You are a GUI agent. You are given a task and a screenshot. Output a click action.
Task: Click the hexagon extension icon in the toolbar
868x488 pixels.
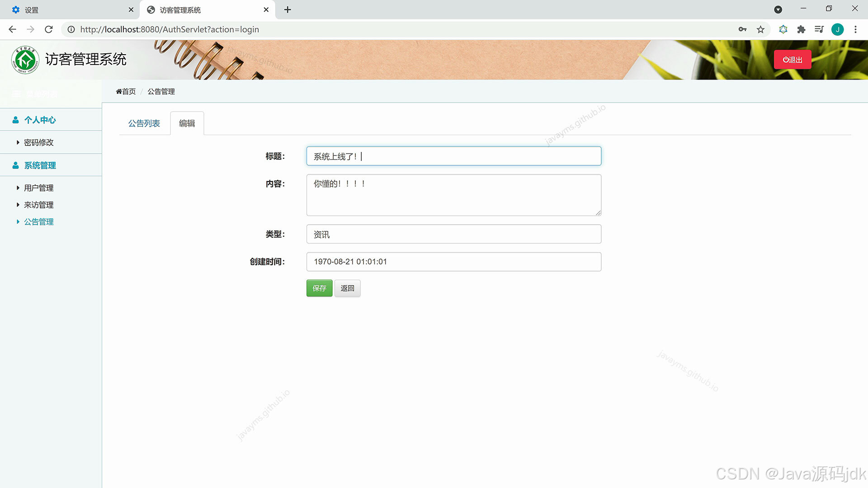(783, 29)
